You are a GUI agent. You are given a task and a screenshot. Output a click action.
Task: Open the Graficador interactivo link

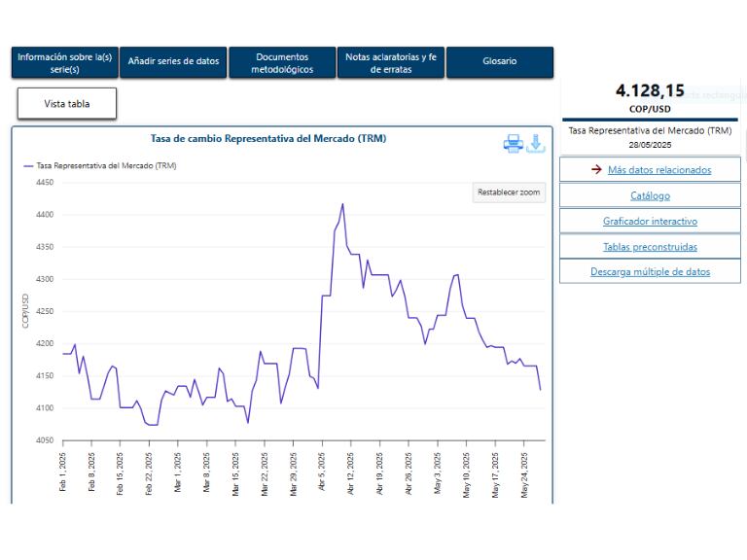coord(650,221)
